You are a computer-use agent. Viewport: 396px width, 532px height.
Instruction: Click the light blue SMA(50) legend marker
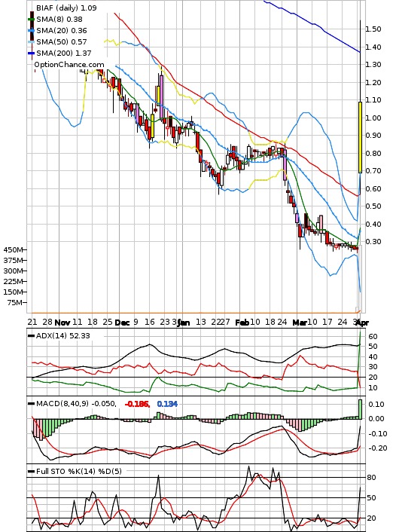tap(32, 41)
